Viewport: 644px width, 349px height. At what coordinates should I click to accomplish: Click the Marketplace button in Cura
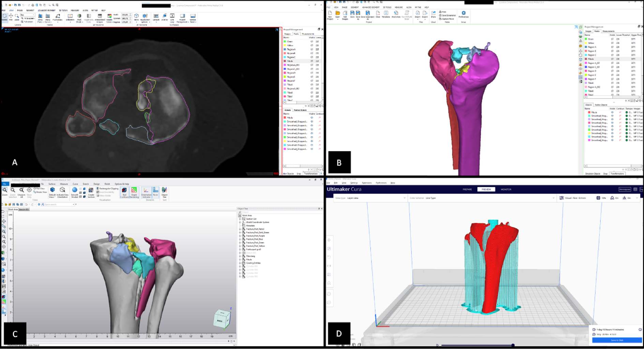point(625,189)
